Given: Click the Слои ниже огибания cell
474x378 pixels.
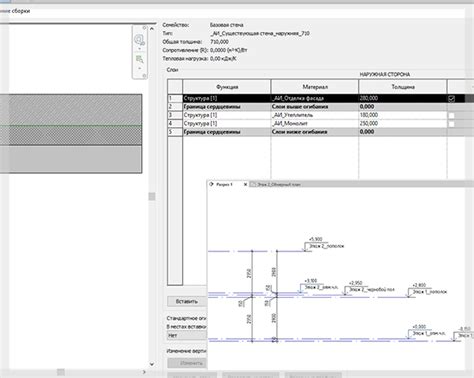Looking at the screenshot, I should [315, 132].
